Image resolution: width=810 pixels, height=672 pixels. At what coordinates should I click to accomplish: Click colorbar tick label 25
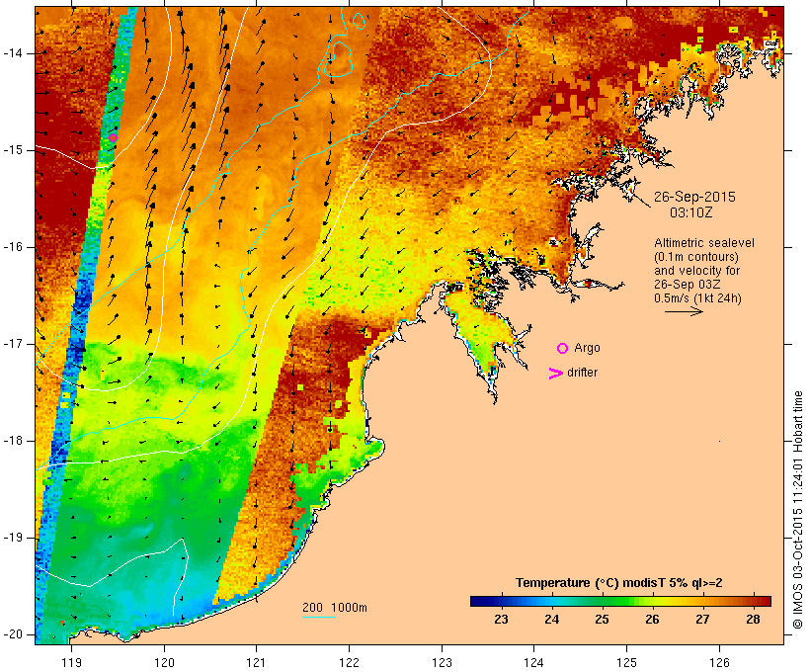click(x=602, y=620)
